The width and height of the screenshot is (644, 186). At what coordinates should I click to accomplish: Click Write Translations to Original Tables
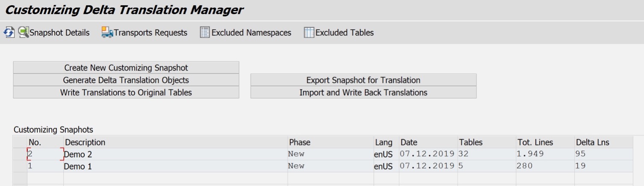[126, 93]
